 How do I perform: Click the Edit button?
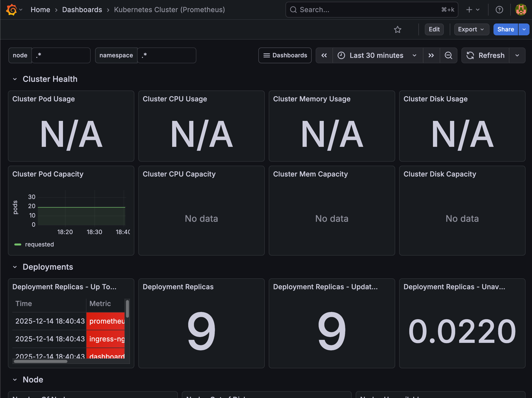tap(434, 29)
